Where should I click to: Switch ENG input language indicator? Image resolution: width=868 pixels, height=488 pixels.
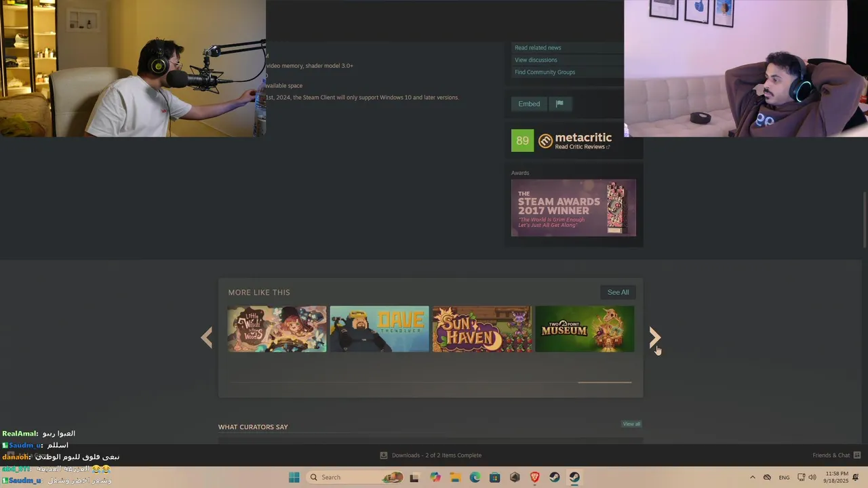point(784,477)
